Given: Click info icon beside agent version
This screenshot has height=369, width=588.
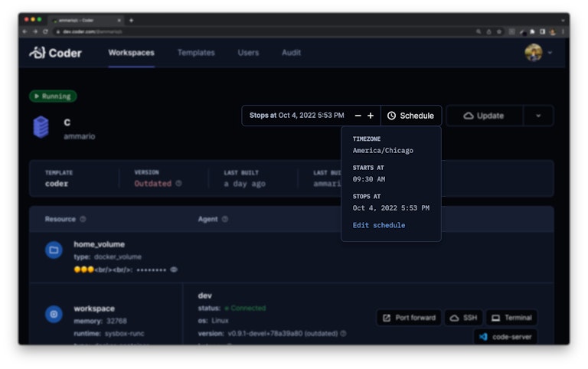Looking at the screenshot, I should pyautogui.click(x=343, y=333).
